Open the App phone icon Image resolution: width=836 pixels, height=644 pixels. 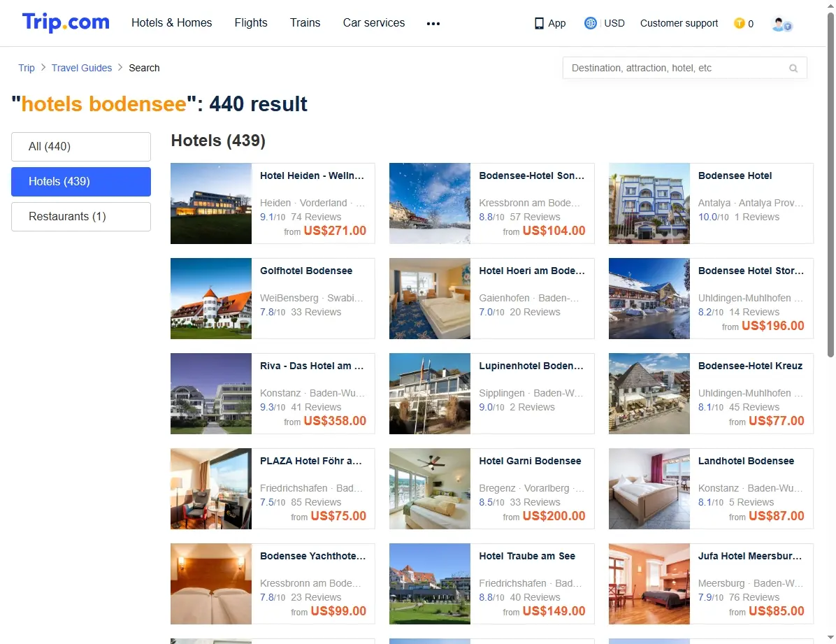click(539, 24)
